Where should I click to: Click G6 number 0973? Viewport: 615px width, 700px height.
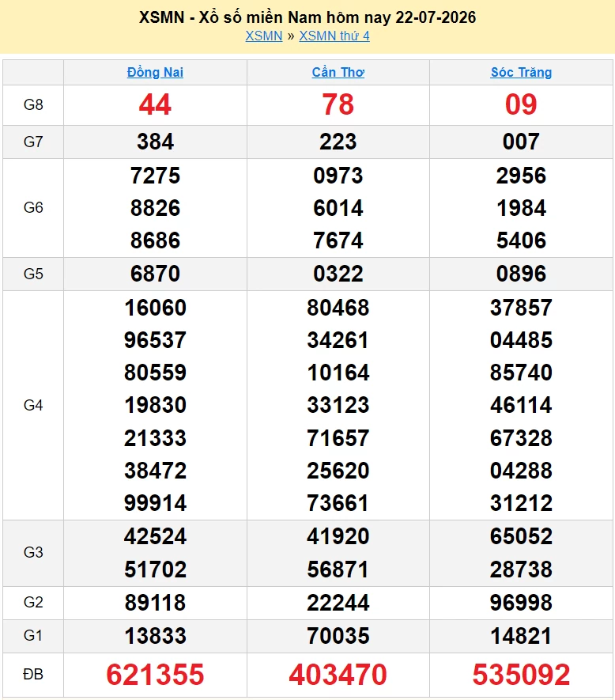338,176
